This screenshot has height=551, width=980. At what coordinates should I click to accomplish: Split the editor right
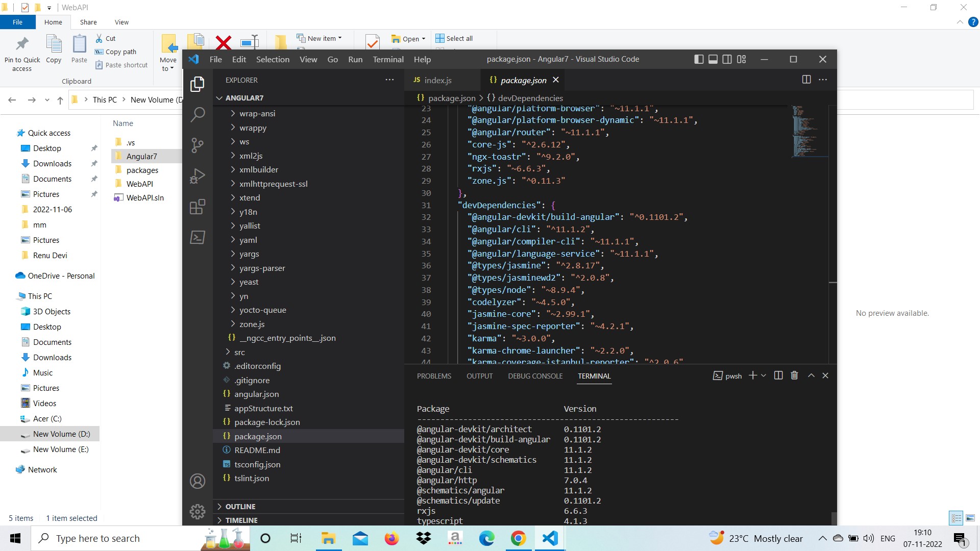pyautogui.click(x=806, y=80)
